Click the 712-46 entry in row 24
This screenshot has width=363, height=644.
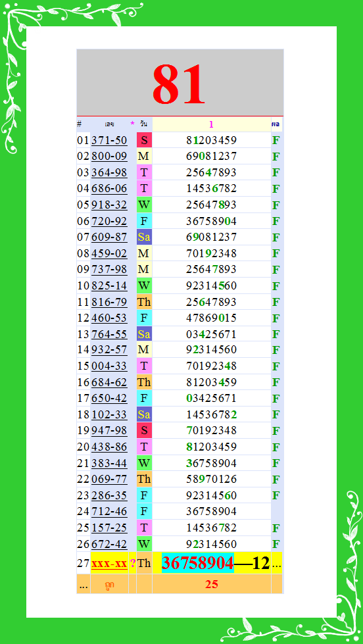(109, 512)
